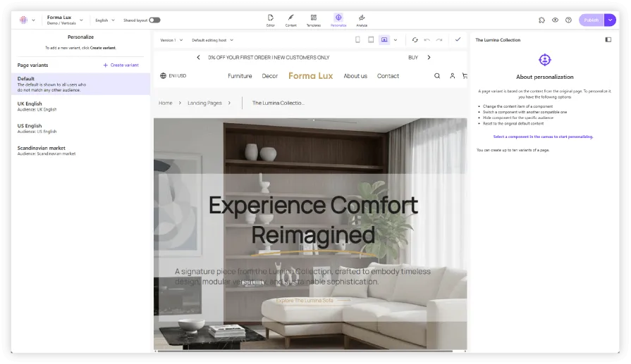Click the undo arrow icon
Image resolution: width=631 pixels, height=364 pixels.
pos(427,39)
